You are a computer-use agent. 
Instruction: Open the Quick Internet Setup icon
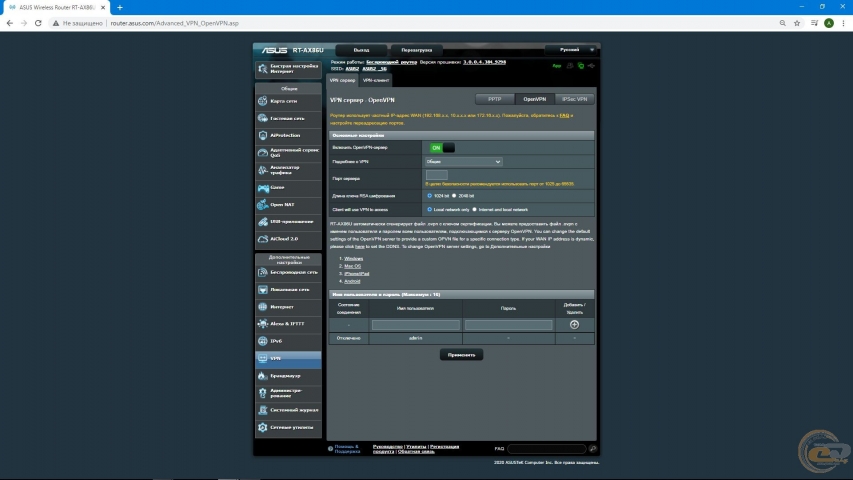[263, 69]
